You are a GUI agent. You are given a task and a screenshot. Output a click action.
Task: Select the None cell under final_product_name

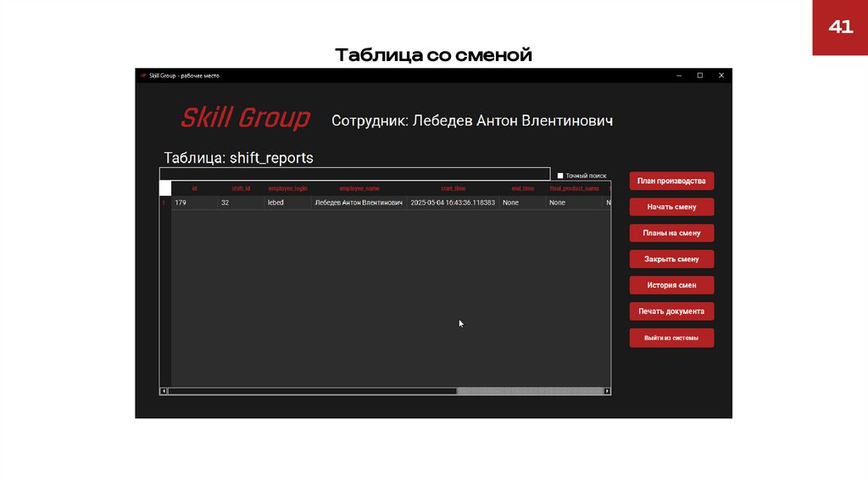tap(574, 203)
